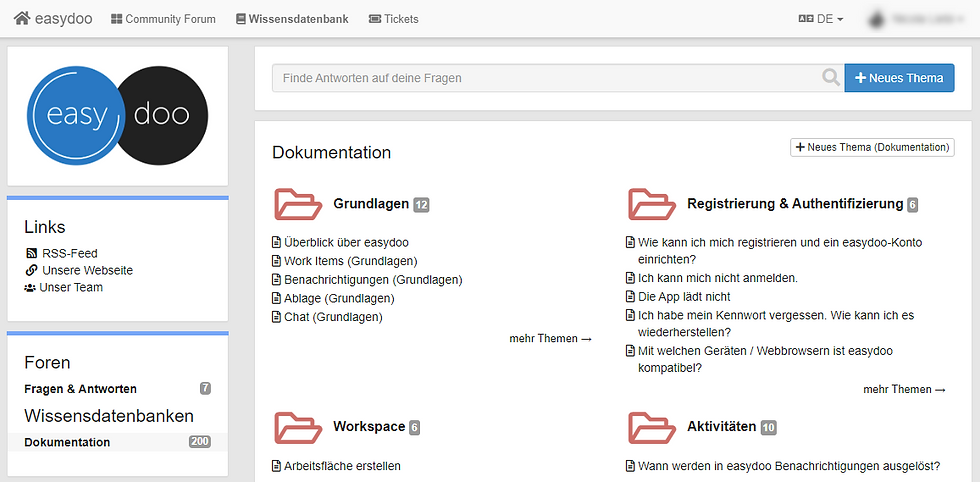Click document icon beside Ablage (Grundlagen)

[276, 298]
